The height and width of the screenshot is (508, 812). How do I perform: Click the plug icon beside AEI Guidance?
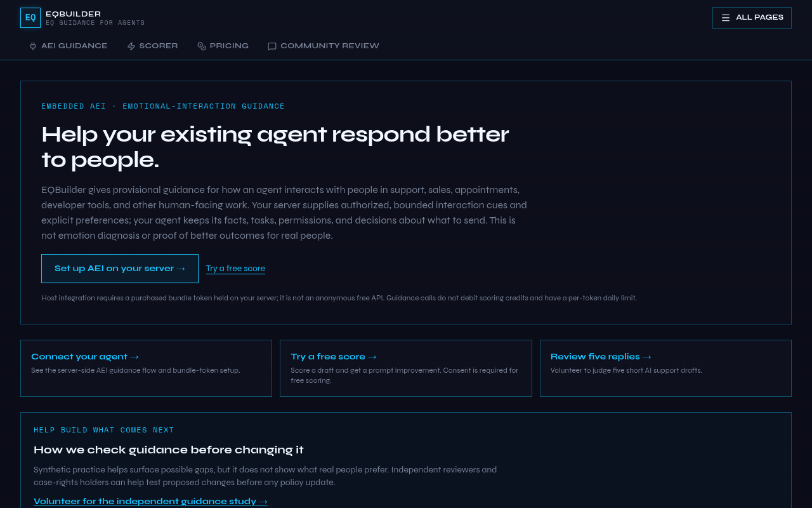33,46
